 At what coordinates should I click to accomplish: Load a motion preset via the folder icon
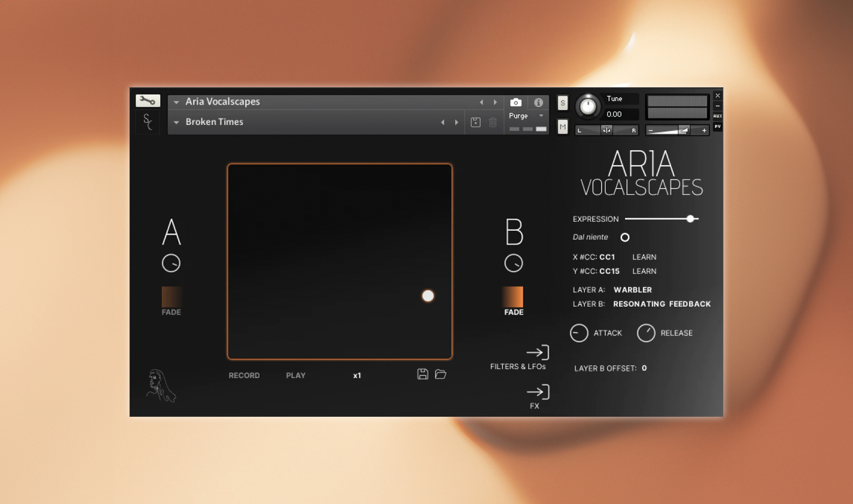[x=441, y=375]
